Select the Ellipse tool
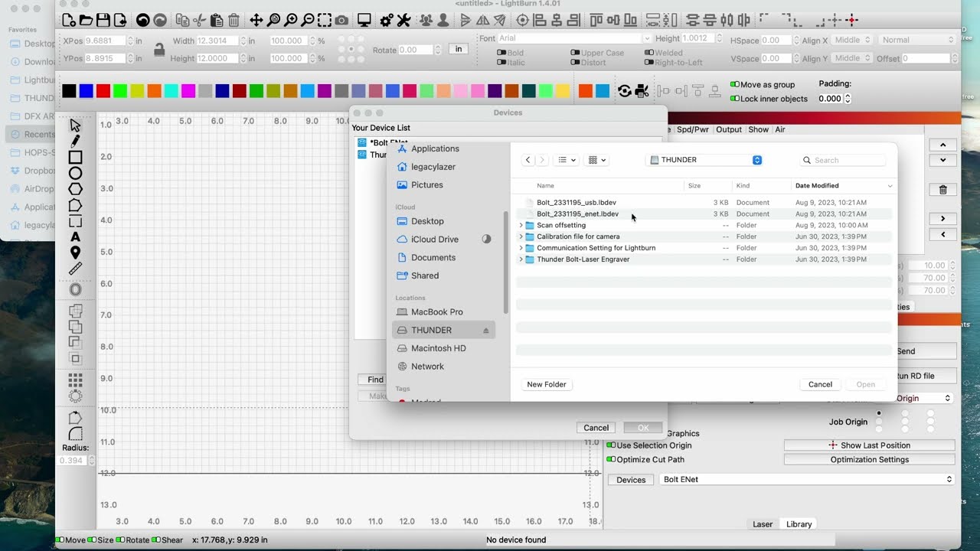 [x=75, y=174]
